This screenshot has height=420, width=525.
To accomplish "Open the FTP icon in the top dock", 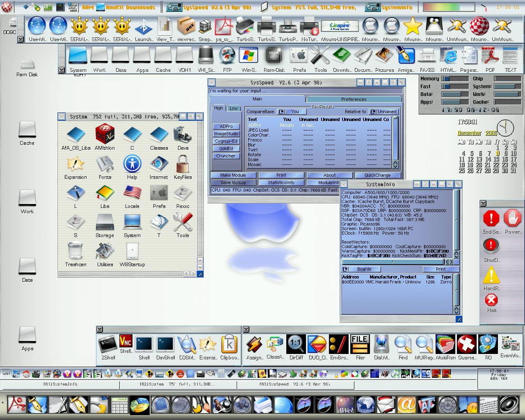I will coord(227,56).
